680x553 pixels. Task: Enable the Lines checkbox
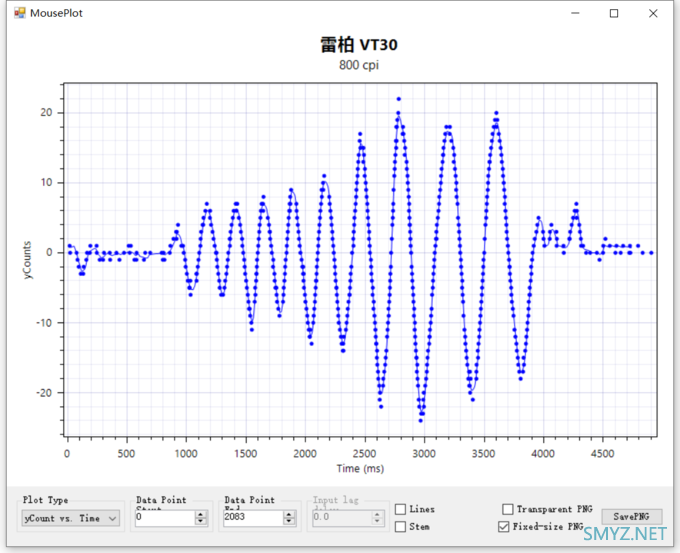pos(401,509)
